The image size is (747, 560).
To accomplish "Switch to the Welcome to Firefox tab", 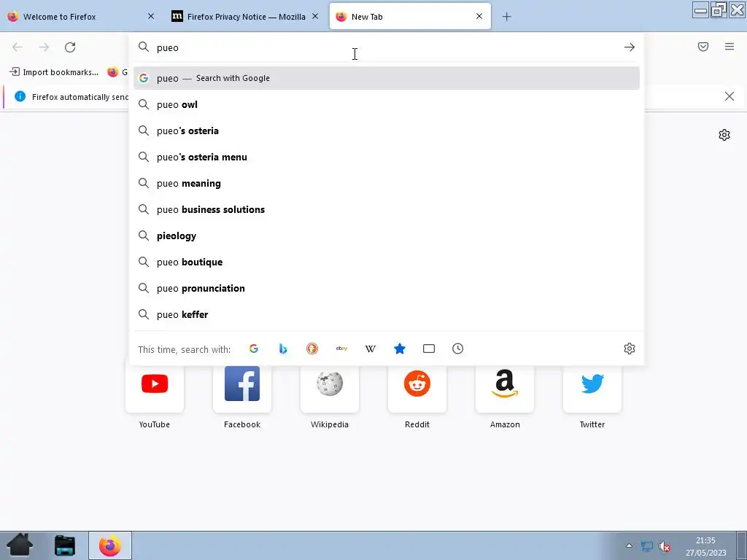I will (x=81, y=17).
